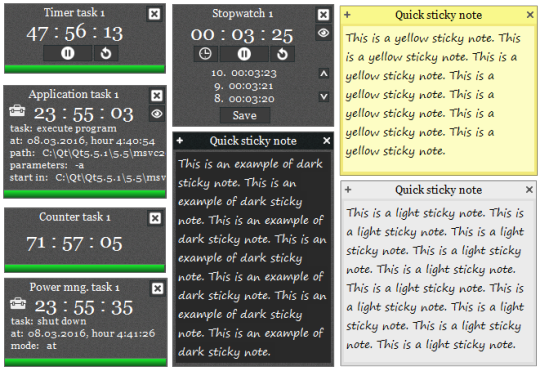Click the Power mng. task 1 title
Viewport: 540px width, 371px height.
pyautogui.click(x=74, y=287)
